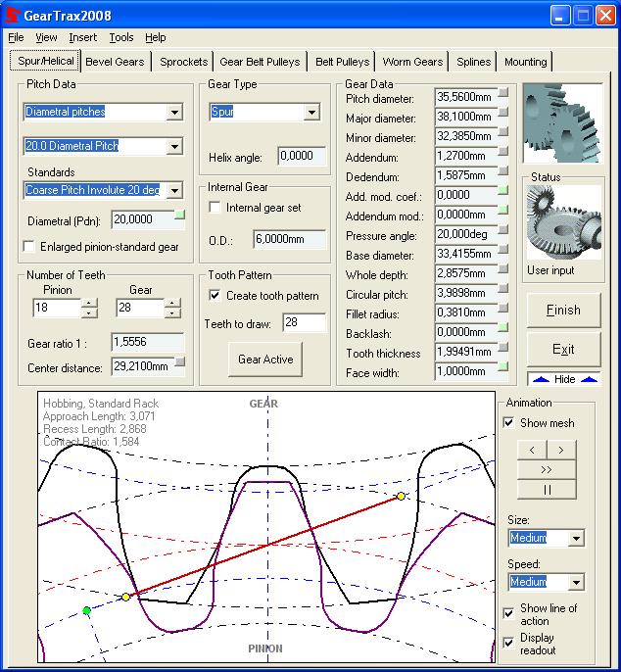Play animation with the >> button
This screenshot has width=621, height=672.
coord(547,470)
